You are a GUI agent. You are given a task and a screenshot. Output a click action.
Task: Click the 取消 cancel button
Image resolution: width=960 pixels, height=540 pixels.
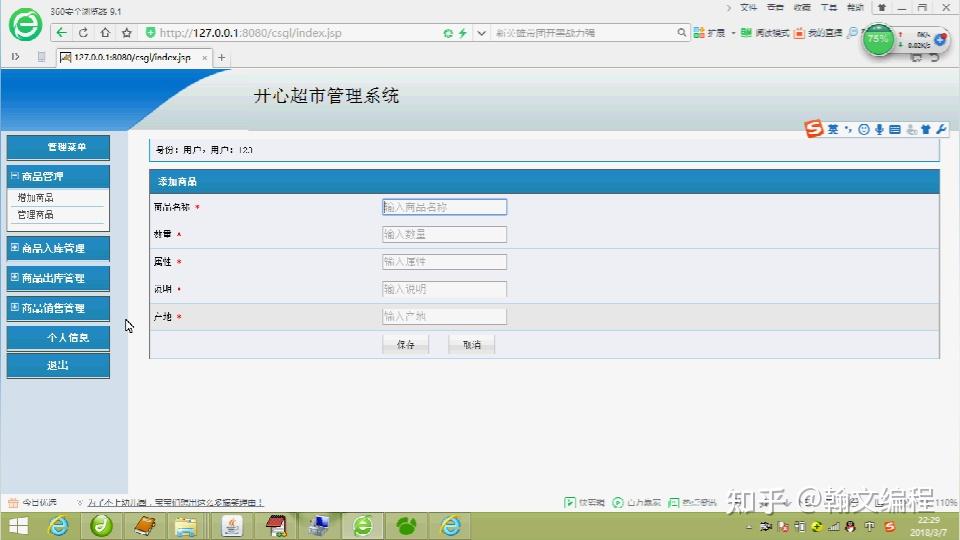tap(471, 345)
